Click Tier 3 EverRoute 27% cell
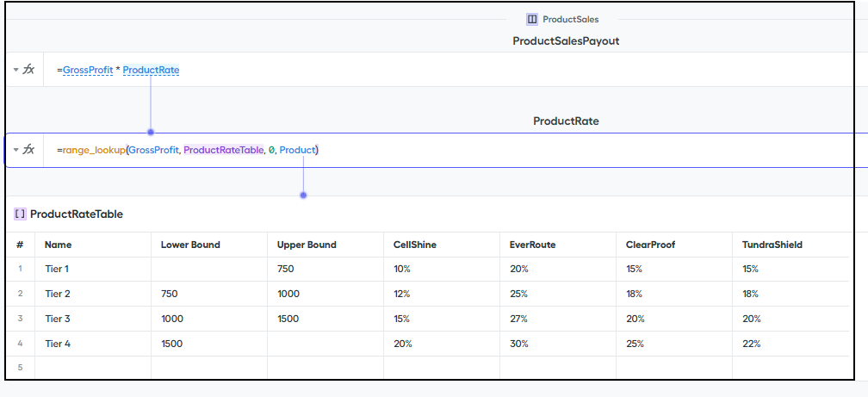The image size is (868, 397). 558,319
